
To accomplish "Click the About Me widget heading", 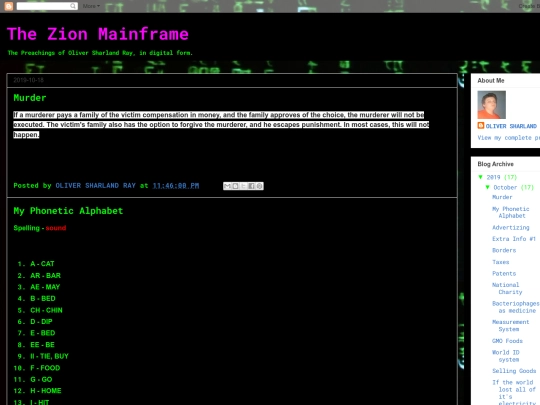I will [x=491, y=81].
